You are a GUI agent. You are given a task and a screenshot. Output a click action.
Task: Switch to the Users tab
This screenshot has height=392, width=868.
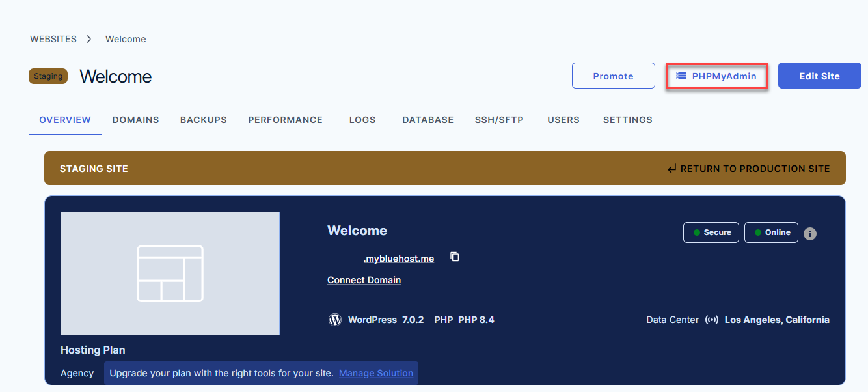pyautogui.click(x=563, y=120)
